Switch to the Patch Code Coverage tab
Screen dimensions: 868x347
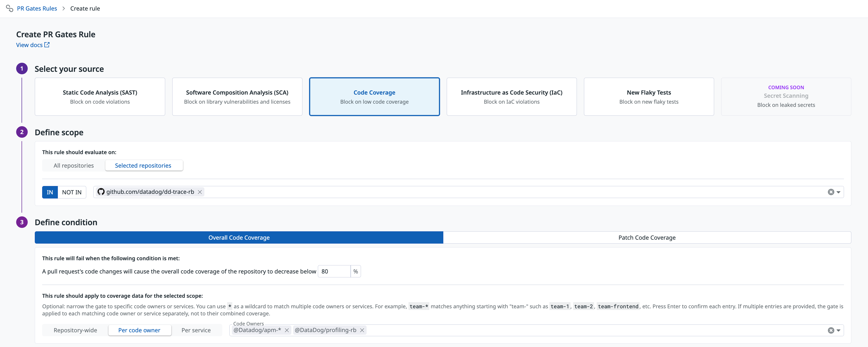pyautogui.click(x=647, y=237)
